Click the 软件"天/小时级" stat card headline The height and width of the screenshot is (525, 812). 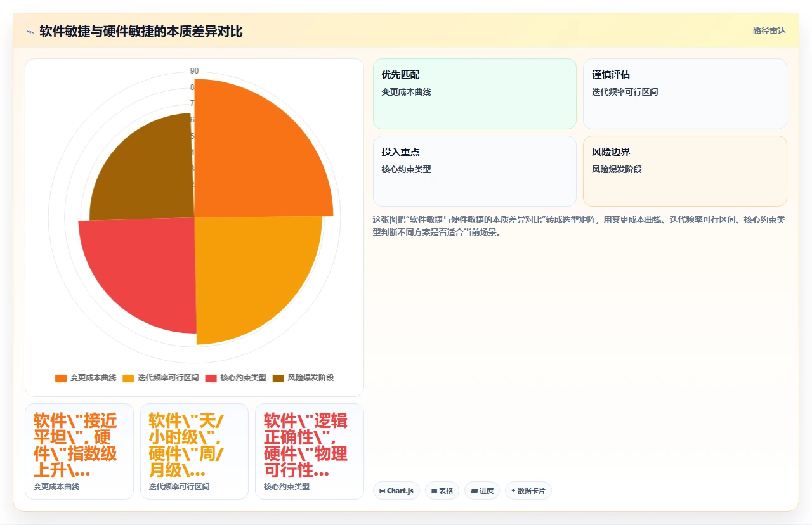coord(186,446)
